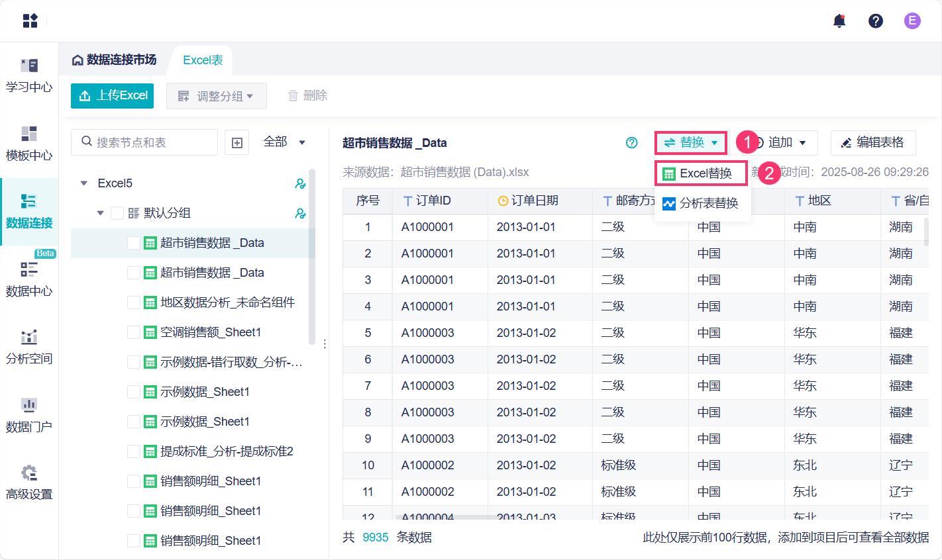The image size is (942, 560).
Task: Click the 编辑表格 button
Action: [873, 142]
